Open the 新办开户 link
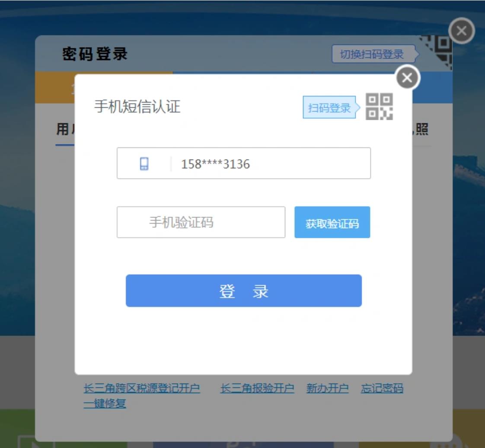The image size is (485, 448). pos(327,388)
